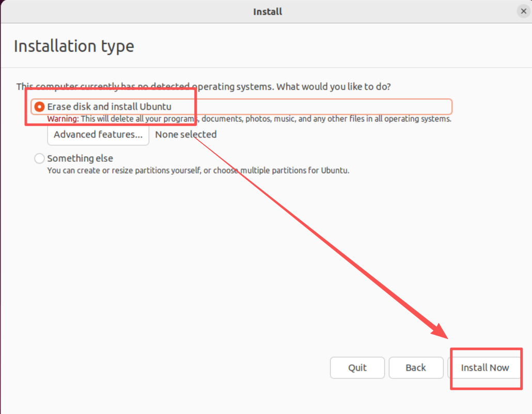Quit the Ubuntu installer
This screenshot has height=414, width=532.
(357, 367)
